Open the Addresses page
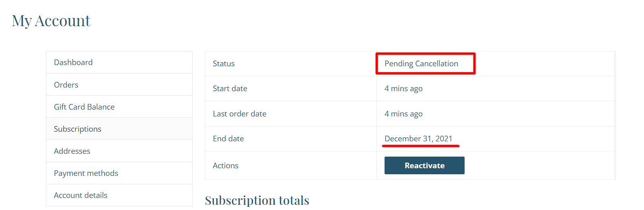This screenshot has height=210, width=644. pyautogui.click(x=72, y=151)
